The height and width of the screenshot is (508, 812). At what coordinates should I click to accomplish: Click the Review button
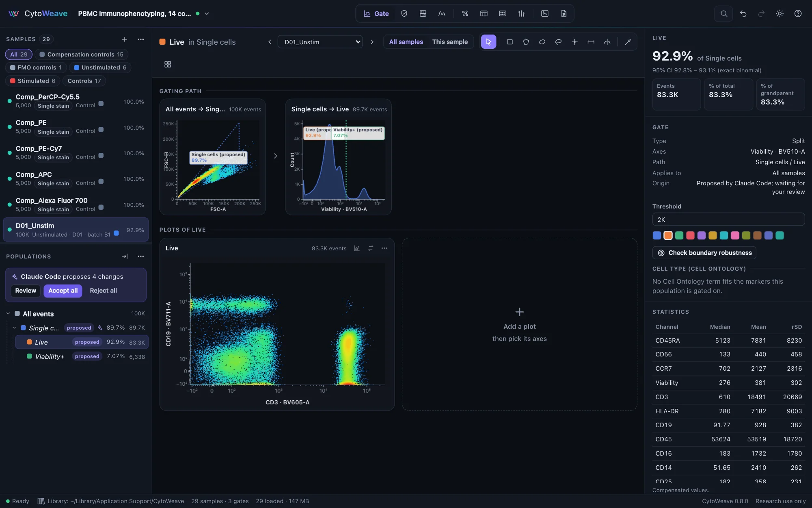[x=26, y=291]
